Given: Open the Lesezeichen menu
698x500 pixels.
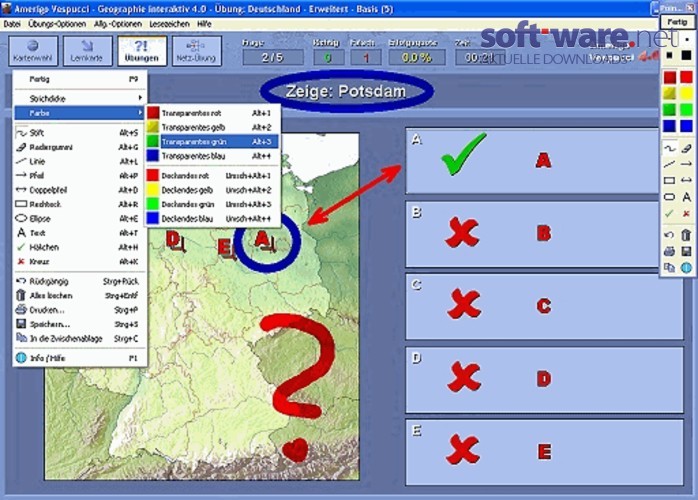Looking at the screenshot, I should (169, 24).
